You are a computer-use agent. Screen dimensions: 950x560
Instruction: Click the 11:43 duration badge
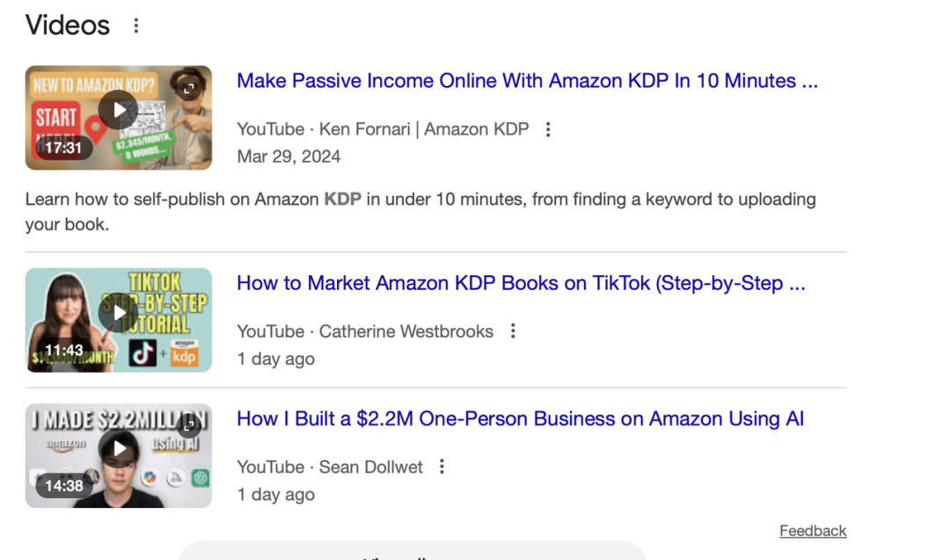[63, 350]
